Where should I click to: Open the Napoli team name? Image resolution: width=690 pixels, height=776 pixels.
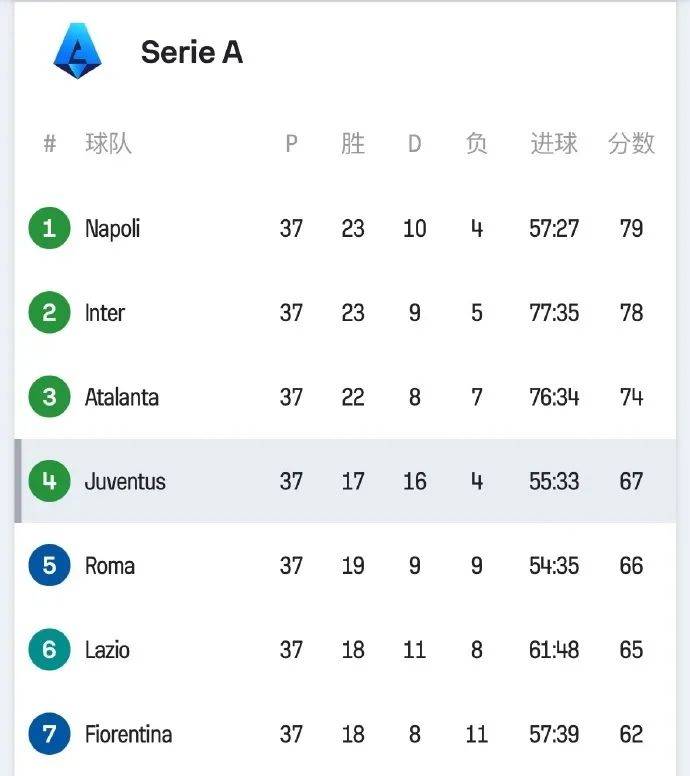click(112, 229)
